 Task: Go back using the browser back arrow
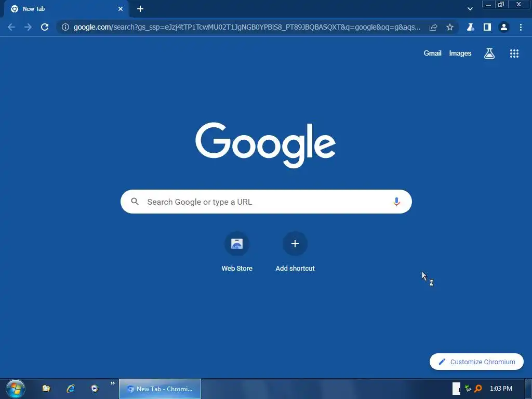point(11,27)
